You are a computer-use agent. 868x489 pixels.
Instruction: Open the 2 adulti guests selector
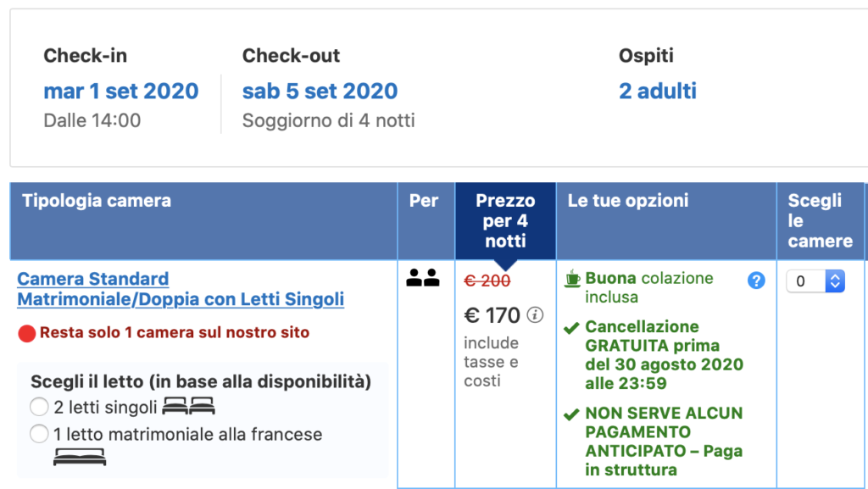pos(657,91)
